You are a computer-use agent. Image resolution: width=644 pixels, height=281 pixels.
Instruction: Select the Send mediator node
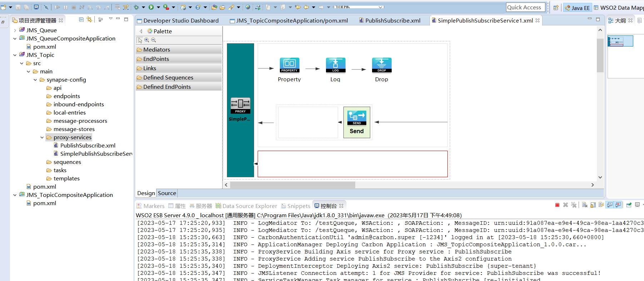click(x=357, y=122)
